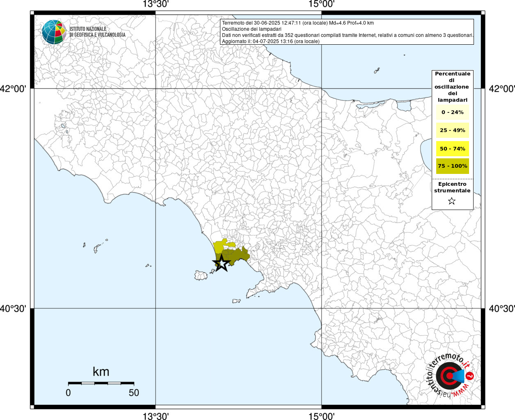Viewport: 515px width, 420px height.
Task: Click the 'Oscillazione dei lampadari' line
Action: [x=252, y=29]
